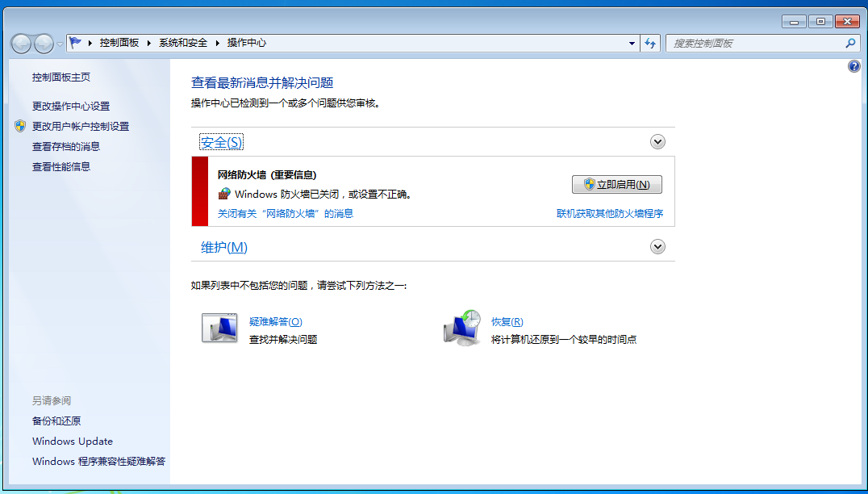
Task: Maximize the Action Center window
Action: pos(820,22)
